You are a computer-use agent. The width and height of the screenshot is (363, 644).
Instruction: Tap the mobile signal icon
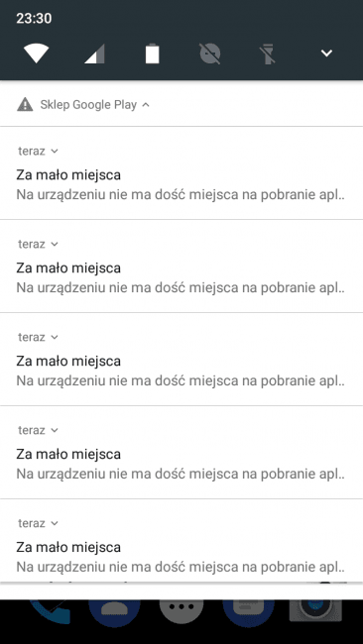(94, 54)
